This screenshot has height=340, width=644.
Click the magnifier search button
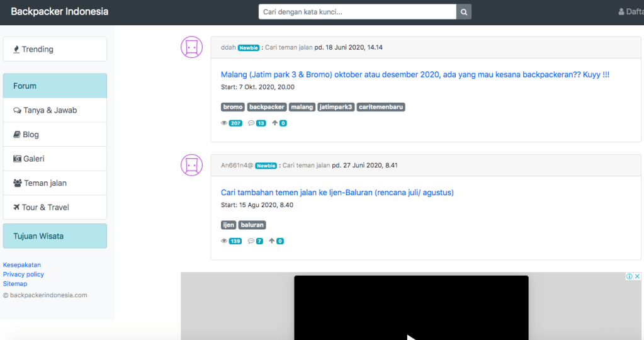pyautogui.click(x=464, y=12)
